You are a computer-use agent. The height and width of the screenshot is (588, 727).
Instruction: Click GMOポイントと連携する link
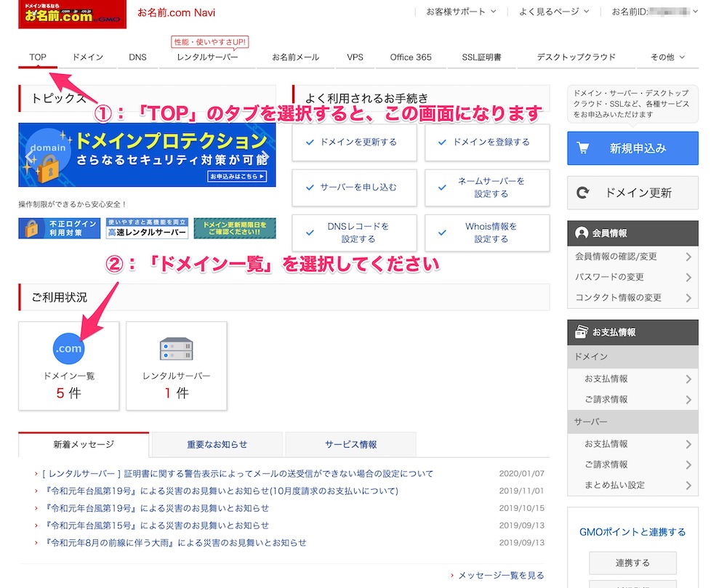(632, 532)
